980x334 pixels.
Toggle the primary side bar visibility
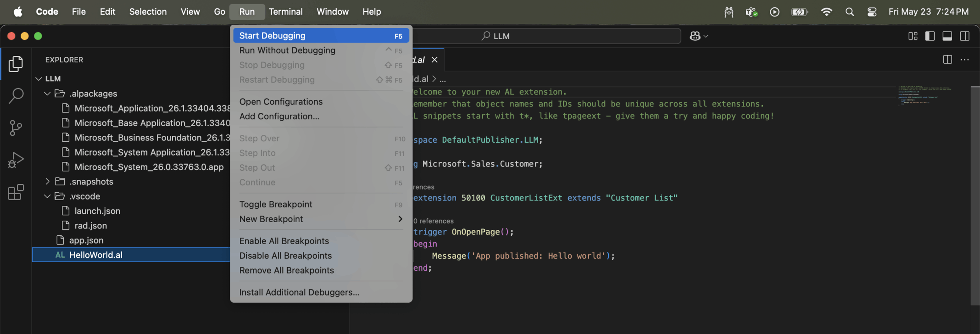click(x=930, y=36)
